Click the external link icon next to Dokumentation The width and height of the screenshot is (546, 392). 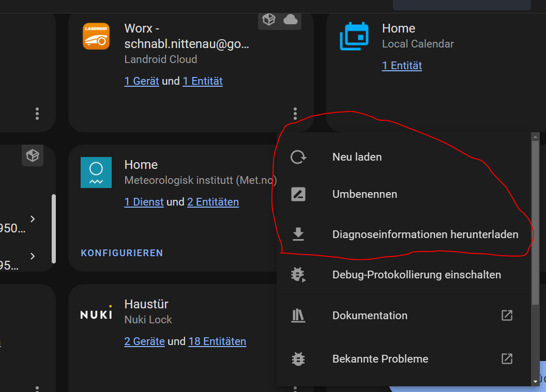[507, 316]
